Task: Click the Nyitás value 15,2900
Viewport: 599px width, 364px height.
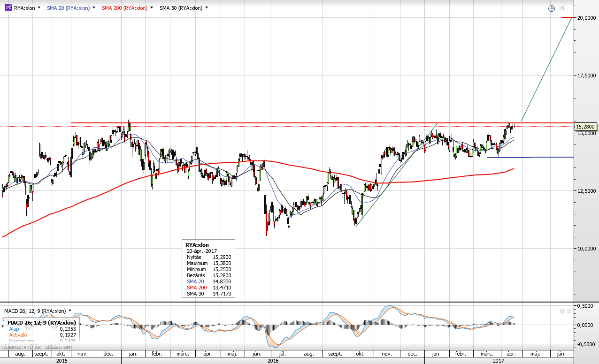Action: click(222, 257)
